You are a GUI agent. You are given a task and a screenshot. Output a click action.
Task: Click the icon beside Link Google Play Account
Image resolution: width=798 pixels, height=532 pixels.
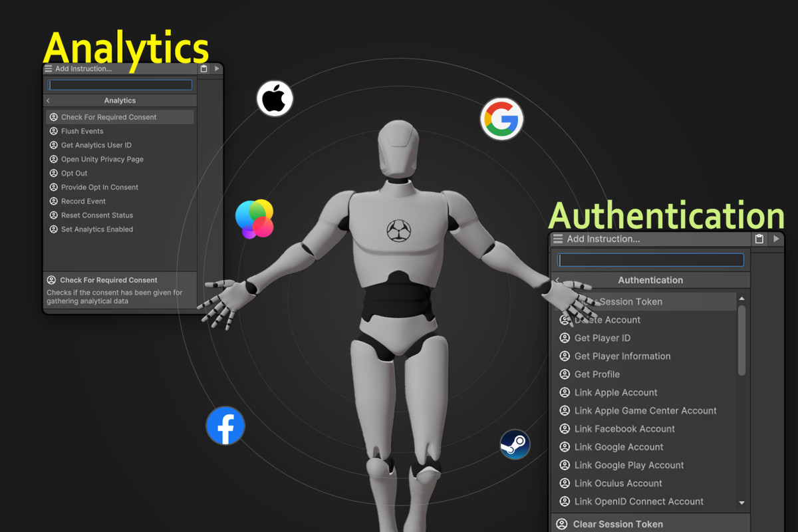(565, 465)
